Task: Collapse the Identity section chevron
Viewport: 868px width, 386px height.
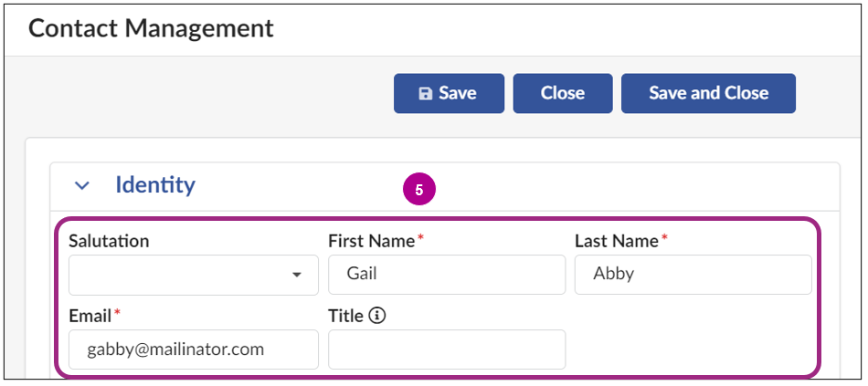Action: (x=82, y=185)
